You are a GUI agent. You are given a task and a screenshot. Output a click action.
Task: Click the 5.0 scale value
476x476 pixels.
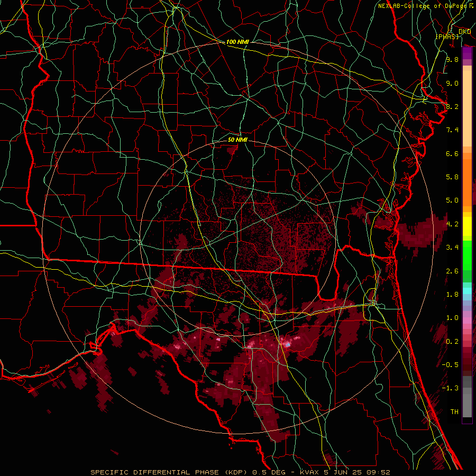(x=452, y=200)
